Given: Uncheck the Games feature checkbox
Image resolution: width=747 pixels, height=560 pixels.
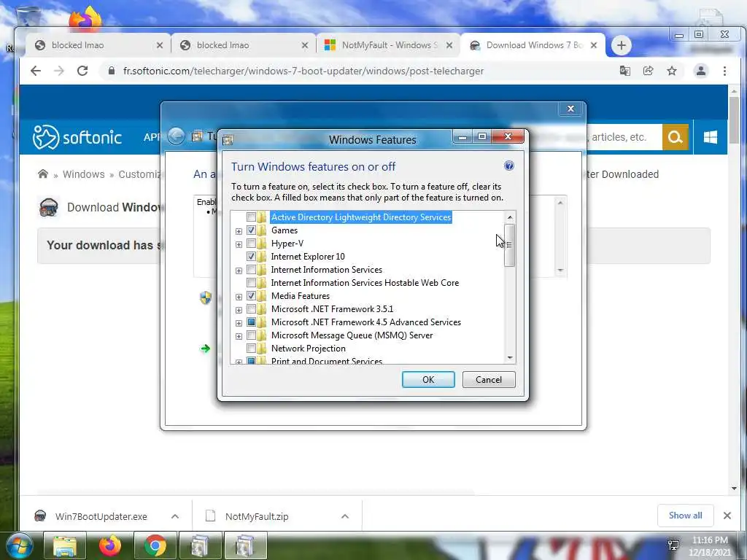Looking at the screenshot, I should tap(251, 230).
